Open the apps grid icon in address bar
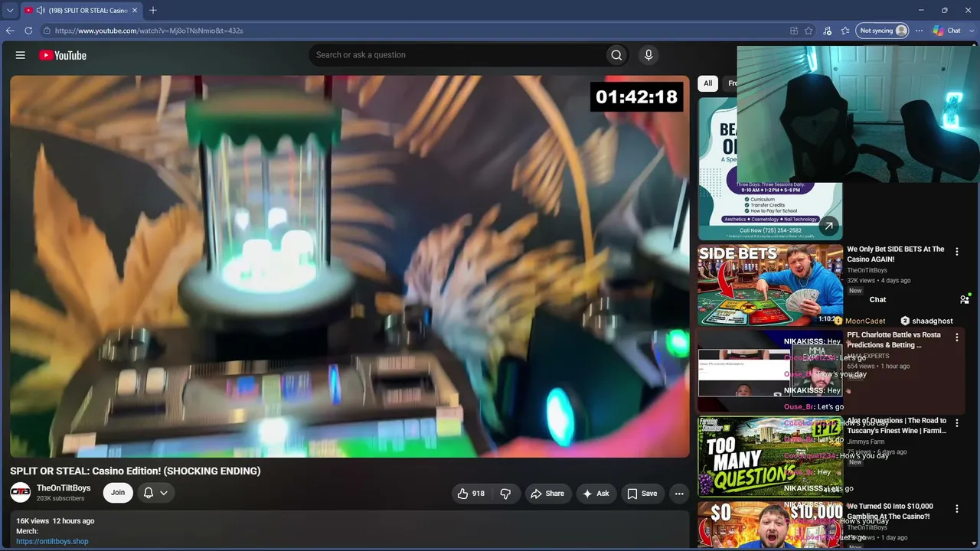 (794, 31)
